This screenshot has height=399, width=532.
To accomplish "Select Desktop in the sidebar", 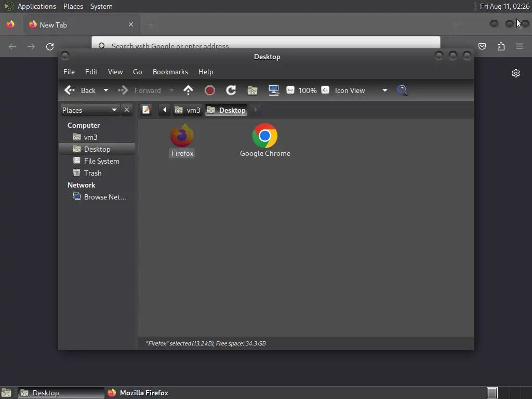I will (97, 149).
